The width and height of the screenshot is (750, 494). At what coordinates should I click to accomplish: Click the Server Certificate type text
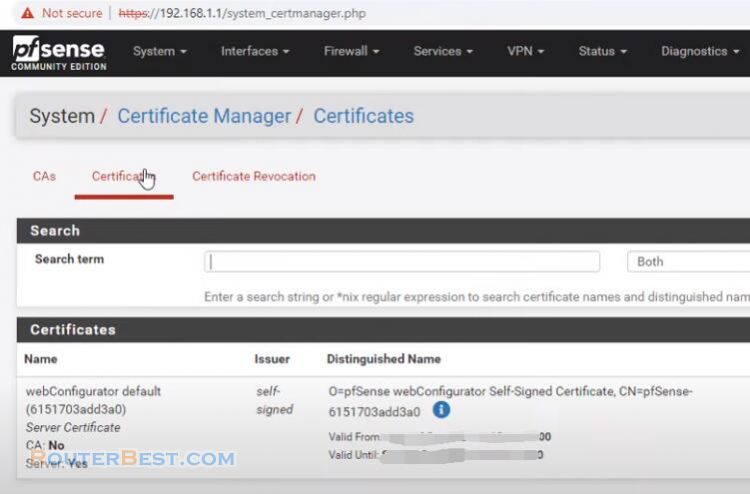coord(73,428)
